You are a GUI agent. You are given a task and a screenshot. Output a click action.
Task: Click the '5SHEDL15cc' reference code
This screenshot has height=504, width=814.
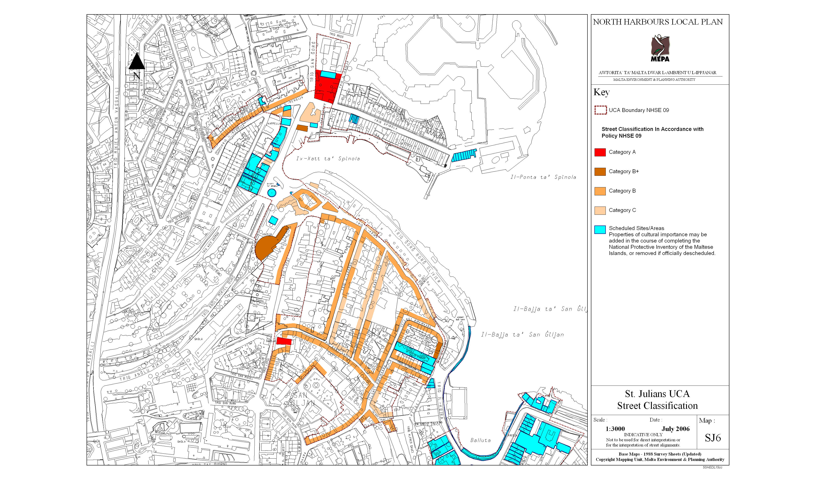pyautogui.click(x=712, y=467)
